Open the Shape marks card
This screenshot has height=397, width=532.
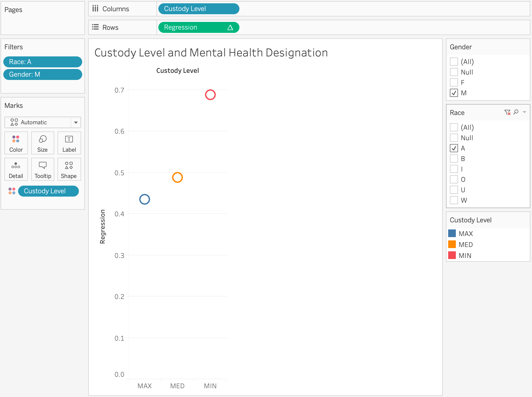point(69,169)
